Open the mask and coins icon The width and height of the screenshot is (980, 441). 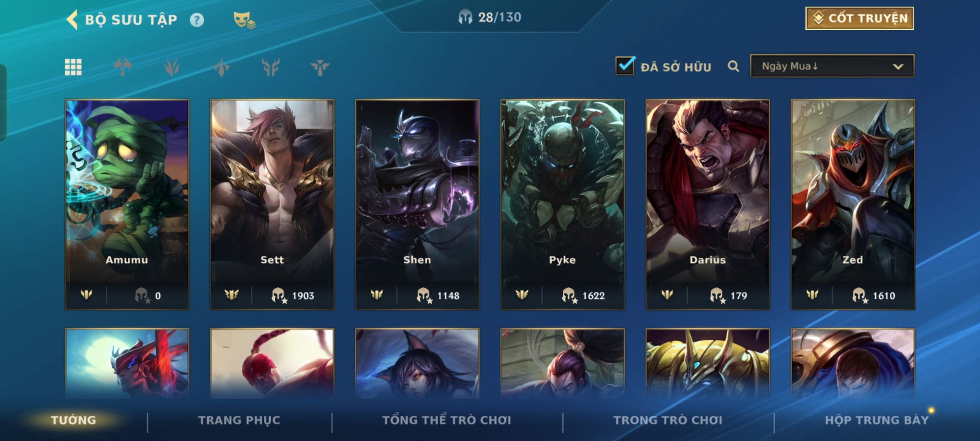point(244,20)
